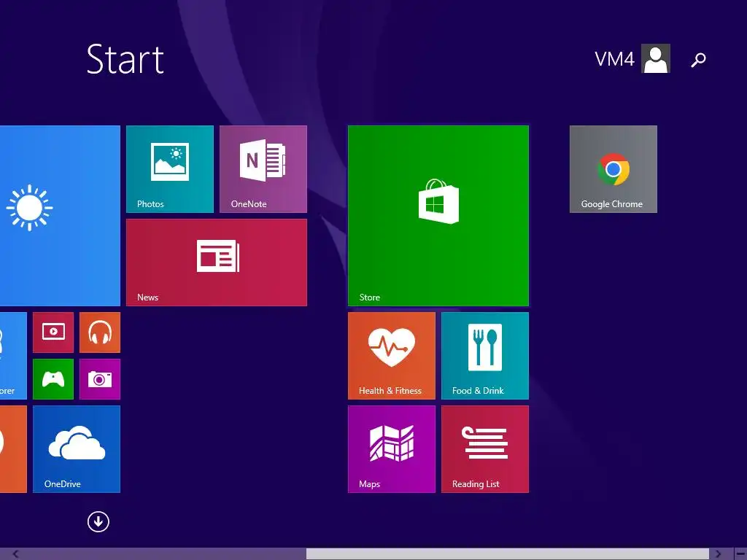Image resolution: width=747 pixels, height=560 pixels.
Task: Click the scrollbar right arrow
Action: [718, 554]
